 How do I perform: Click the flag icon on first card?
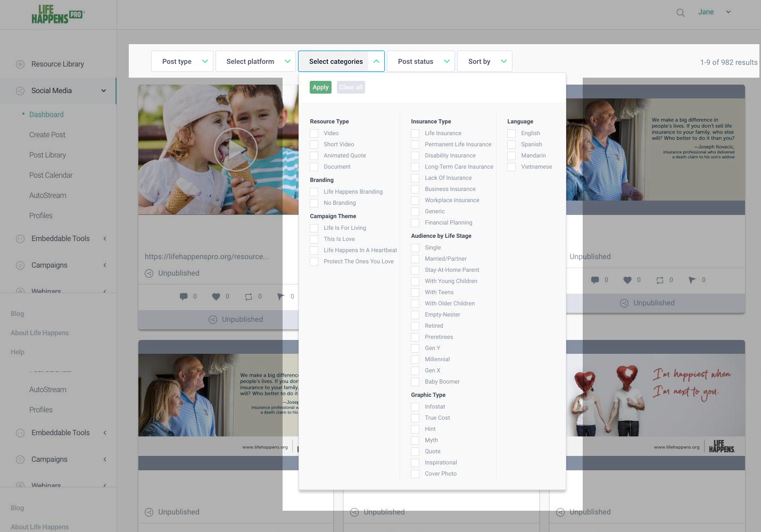click(x=280, y=296)
